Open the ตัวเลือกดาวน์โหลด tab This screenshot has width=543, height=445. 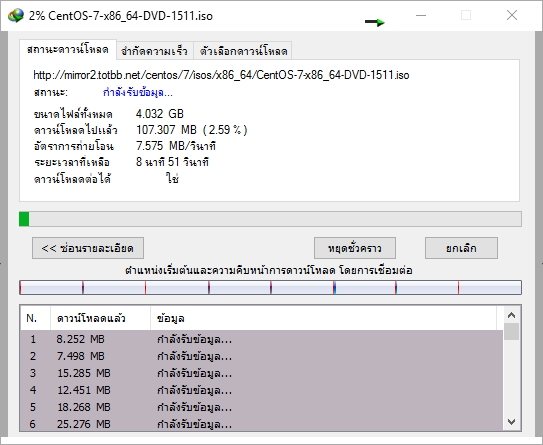(243, 51)
